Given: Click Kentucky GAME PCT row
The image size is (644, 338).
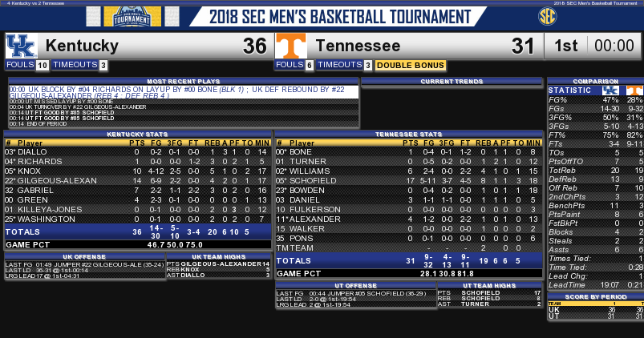Looking at the screenshot, I should point(138,245).
